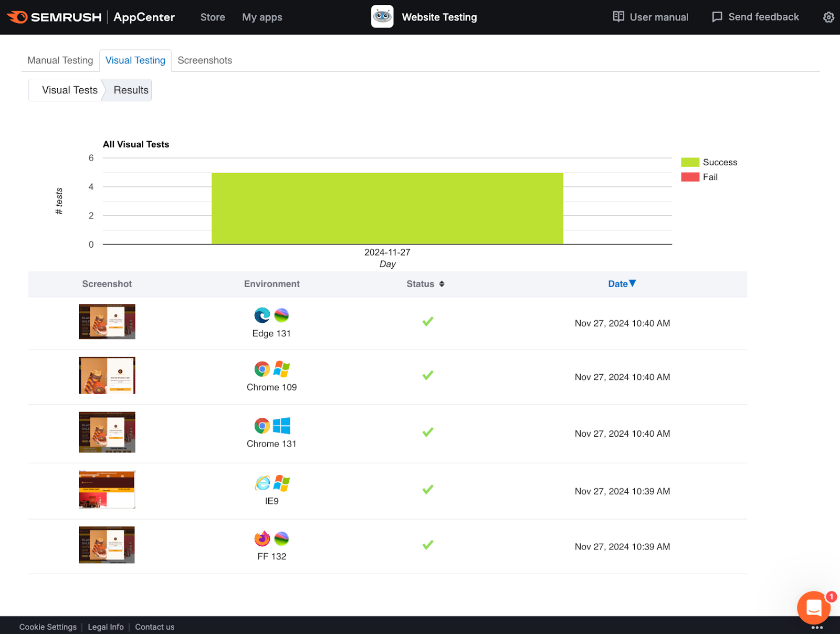The image size is (840, 634).
Task: Click the success checkmark for Chrome 109
Action: pyautogui.click(x=428, y=375)
